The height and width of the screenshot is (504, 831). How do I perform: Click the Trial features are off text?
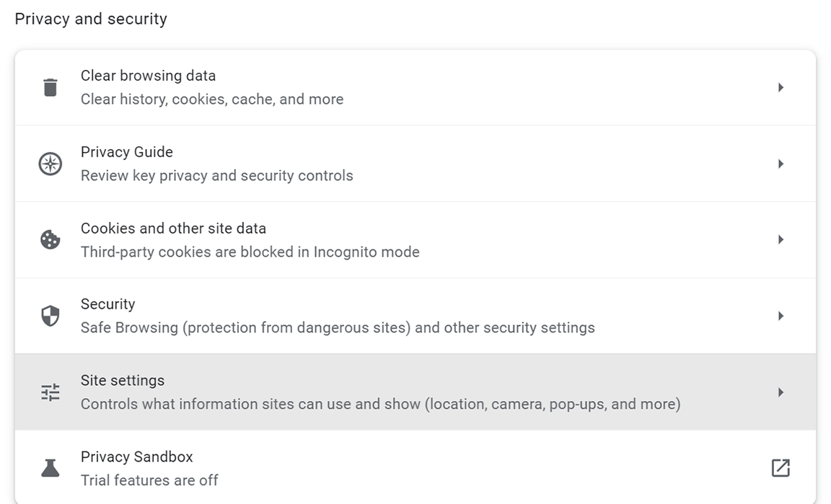coord(149,480)
